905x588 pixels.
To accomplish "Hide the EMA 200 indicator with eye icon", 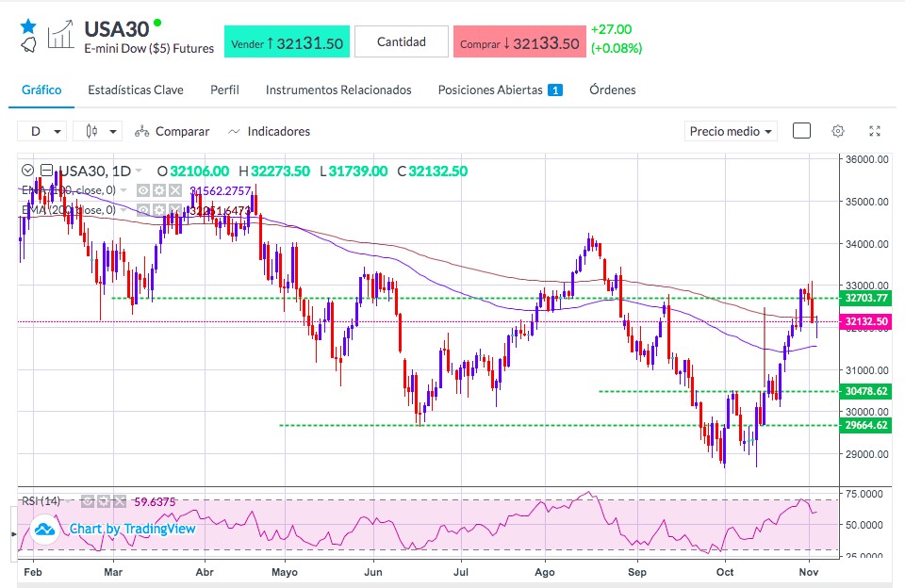I will (143, 210).
